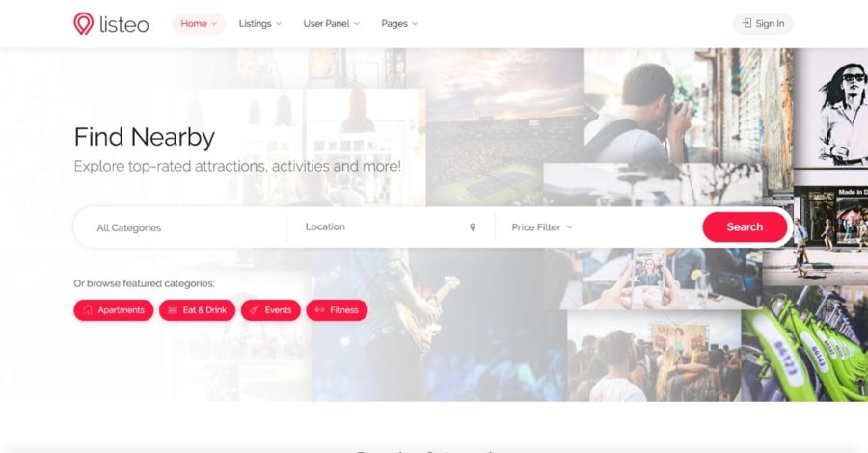Viewport: 868px width, 453px height.
Task: Click the Sign In button
Action: tap(763, 24)
